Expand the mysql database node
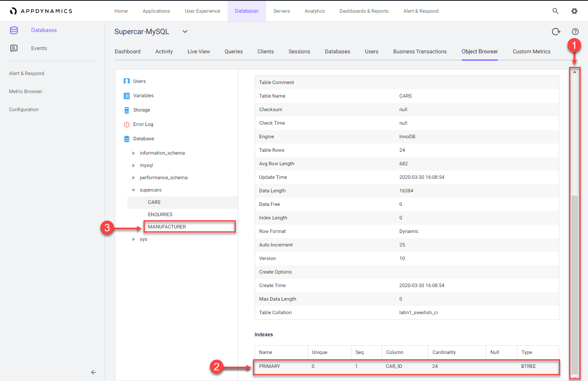Viewport: 588px width, 381px height. 133,165
